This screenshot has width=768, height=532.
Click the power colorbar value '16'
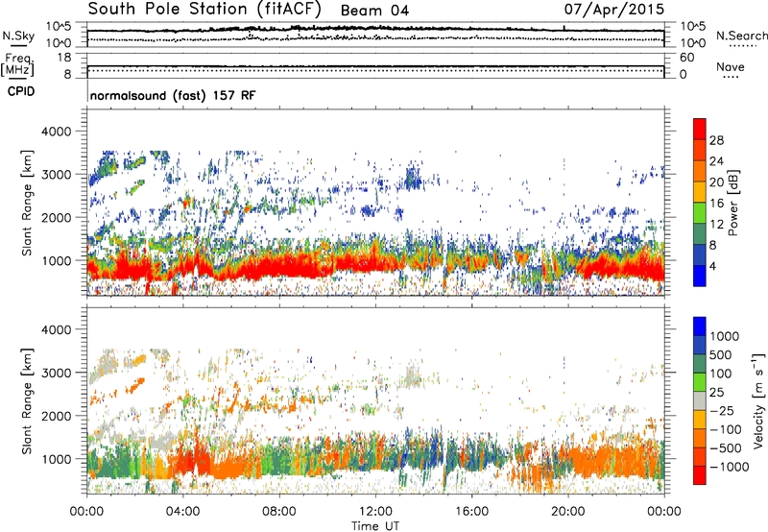point(716,204)
